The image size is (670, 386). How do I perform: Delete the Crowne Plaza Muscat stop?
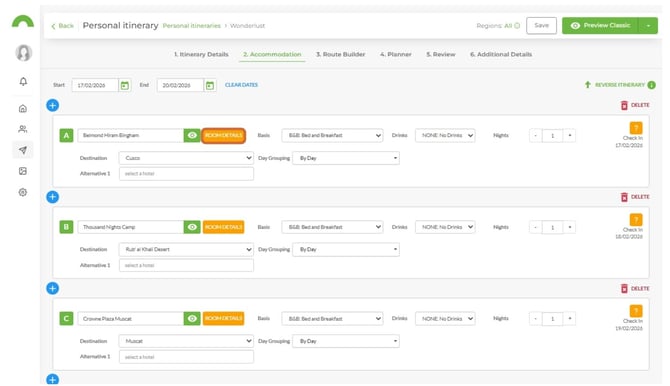point(635,289)
